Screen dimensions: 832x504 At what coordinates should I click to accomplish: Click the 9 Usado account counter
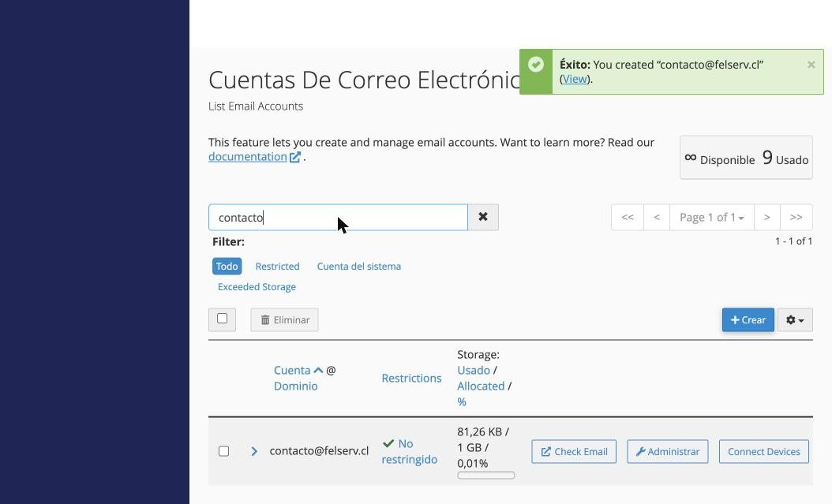pyautogui.click(x=785, y=158)
